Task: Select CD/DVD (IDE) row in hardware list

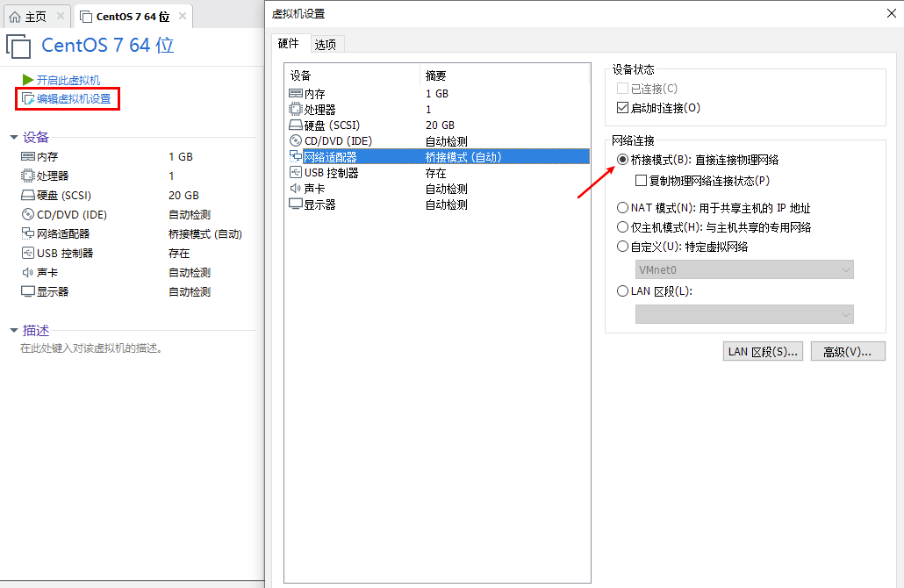Action: click(438, 140)
